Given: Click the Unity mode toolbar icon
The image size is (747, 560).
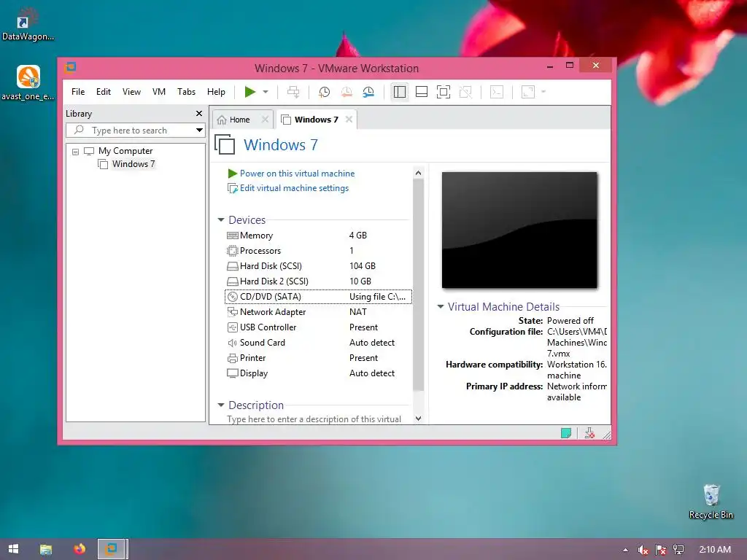Looking at the screenshot, I should [465, 92].
